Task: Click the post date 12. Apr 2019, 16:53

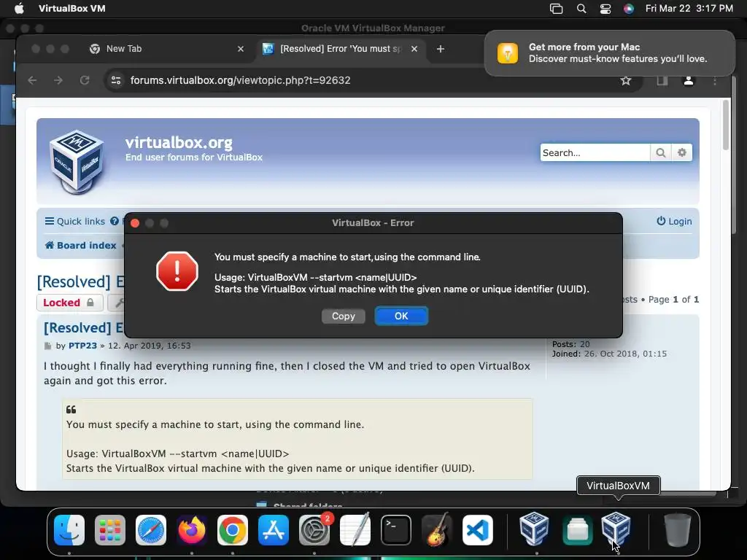Action: (149, 346)
